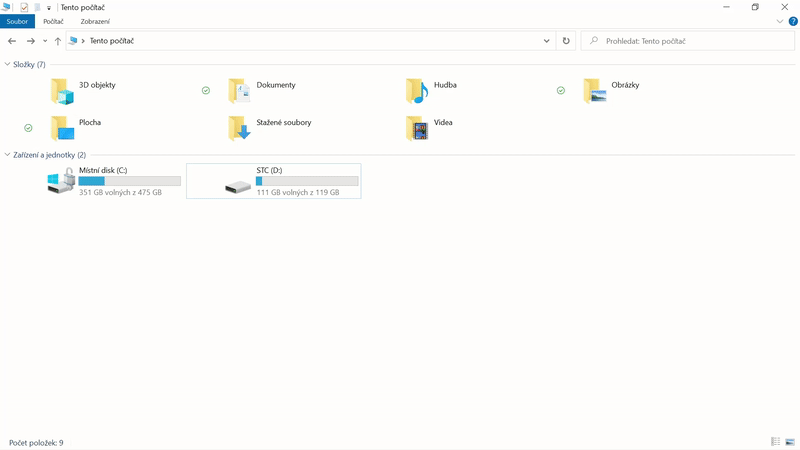800x450 pixels.
Task: Click the blue help question mark icon
Action: (x=793, y=21)
